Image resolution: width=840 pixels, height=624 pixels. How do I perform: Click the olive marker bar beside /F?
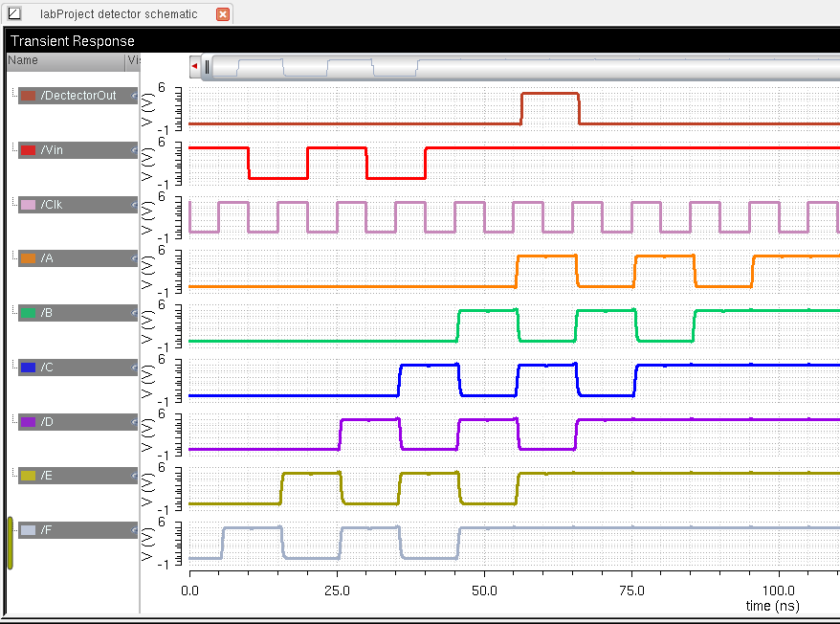[x=11, y=543]
